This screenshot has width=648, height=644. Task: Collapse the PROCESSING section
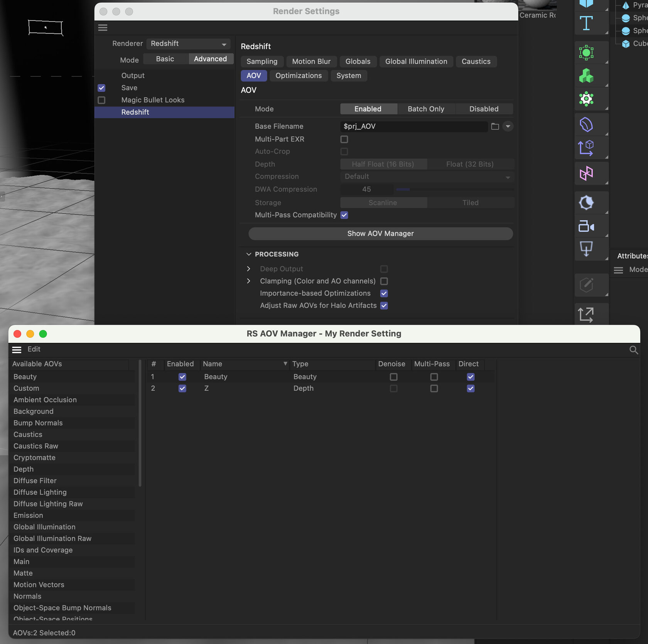(x=249, y=254)
